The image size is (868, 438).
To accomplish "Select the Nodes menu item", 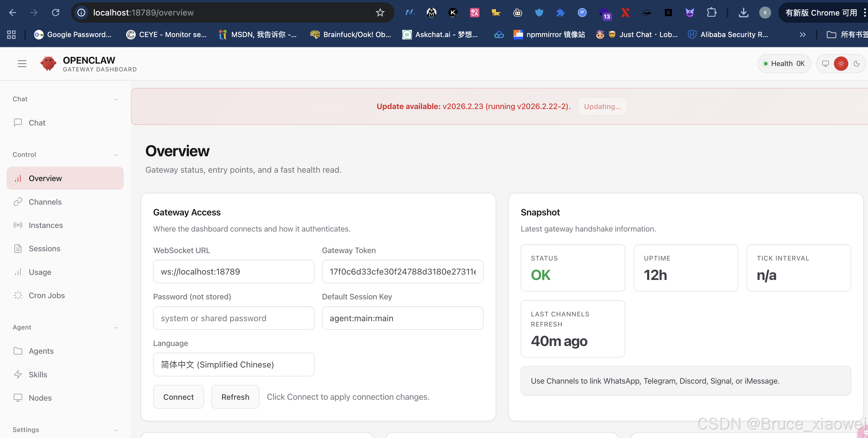I will pos(40,398).
